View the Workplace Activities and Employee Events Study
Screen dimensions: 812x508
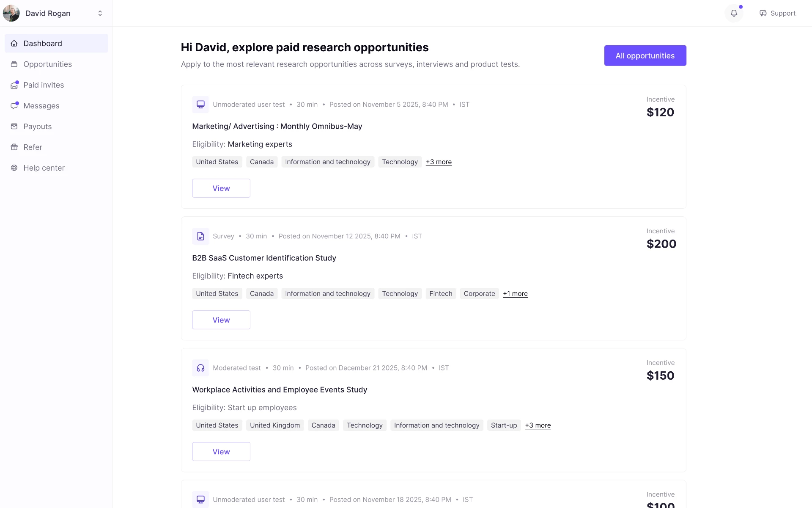tap(221, 451)
